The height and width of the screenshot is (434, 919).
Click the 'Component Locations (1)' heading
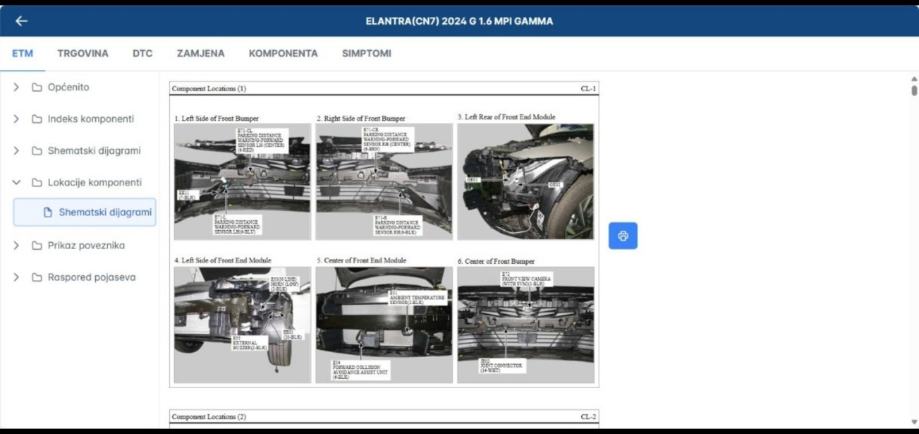coord(209,89)
